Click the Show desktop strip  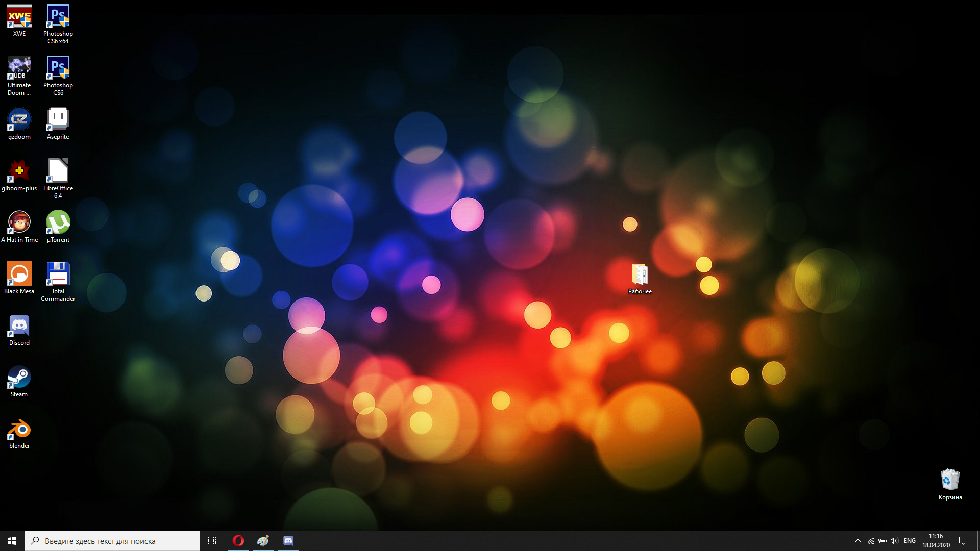point(978,541)
